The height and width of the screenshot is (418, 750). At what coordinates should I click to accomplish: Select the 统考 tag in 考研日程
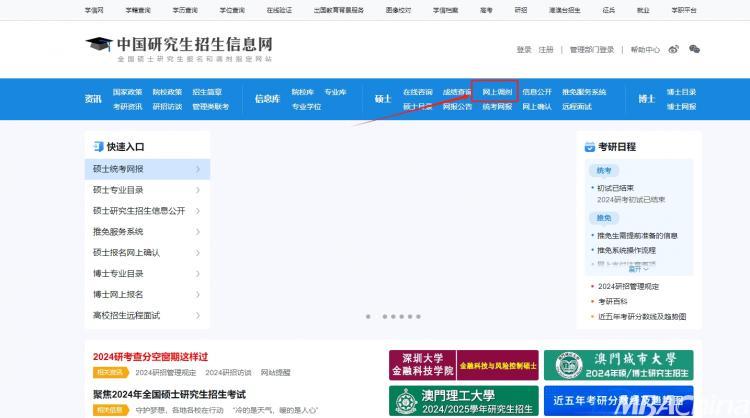(x=604, y=170)
